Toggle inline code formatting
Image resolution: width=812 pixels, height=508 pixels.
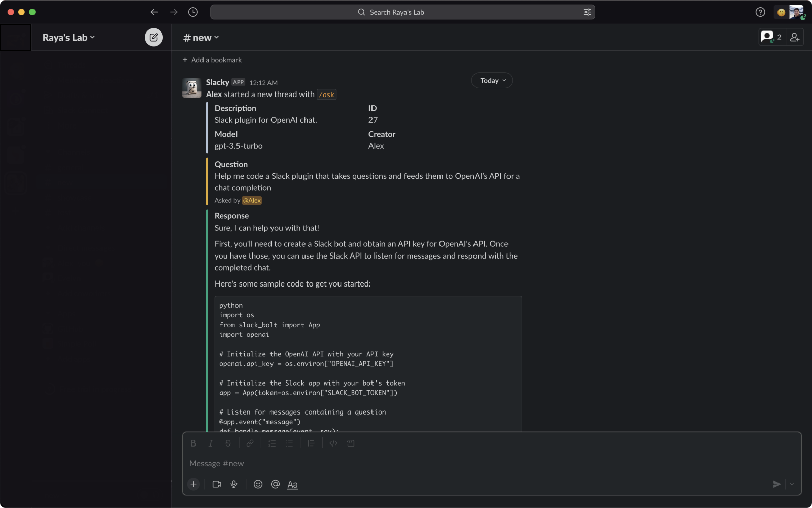pyautogui.click(x=333, y=443)
